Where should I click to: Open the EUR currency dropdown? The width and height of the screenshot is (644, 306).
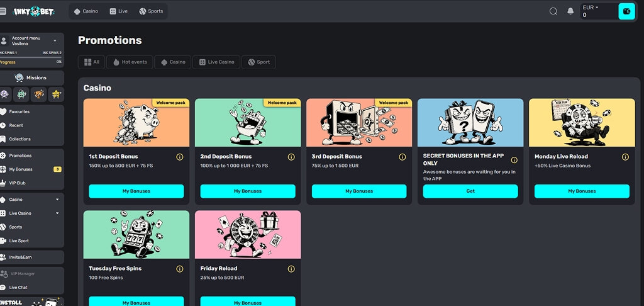pyautogui.click(x=591, y=8)
